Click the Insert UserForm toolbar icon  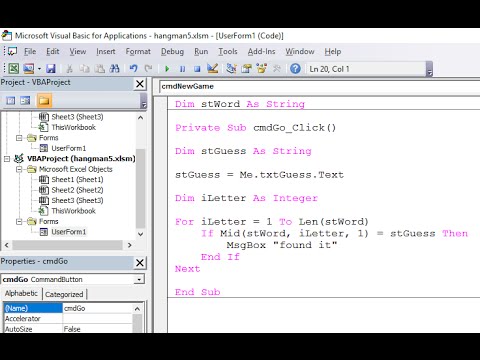pos(29,69)
